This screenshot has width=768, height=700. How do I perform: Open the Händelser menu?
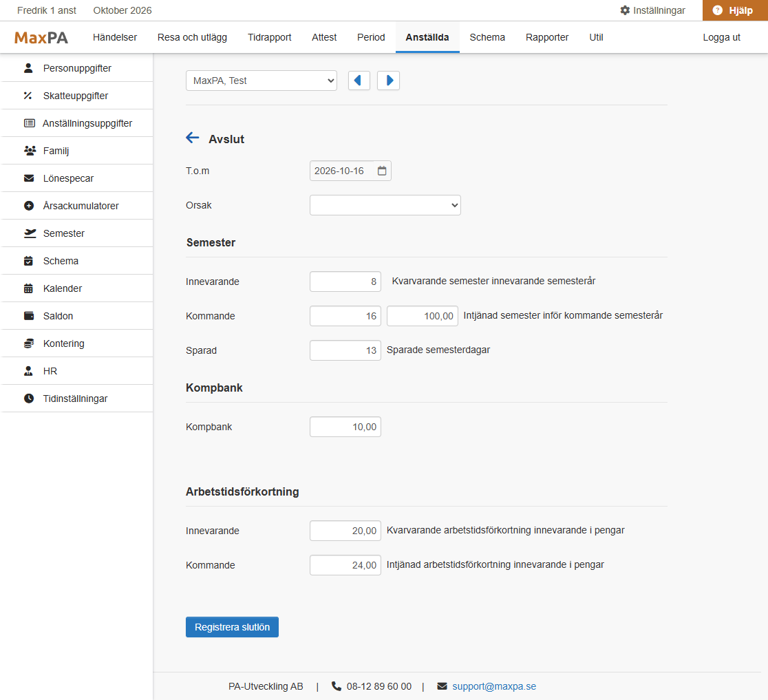115,37
